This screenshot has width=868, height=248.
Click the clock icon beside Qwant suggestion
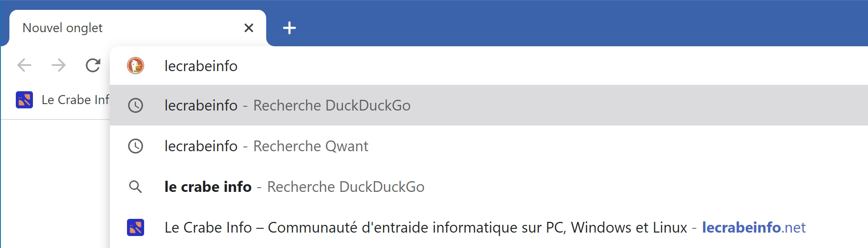coord(136,146)
